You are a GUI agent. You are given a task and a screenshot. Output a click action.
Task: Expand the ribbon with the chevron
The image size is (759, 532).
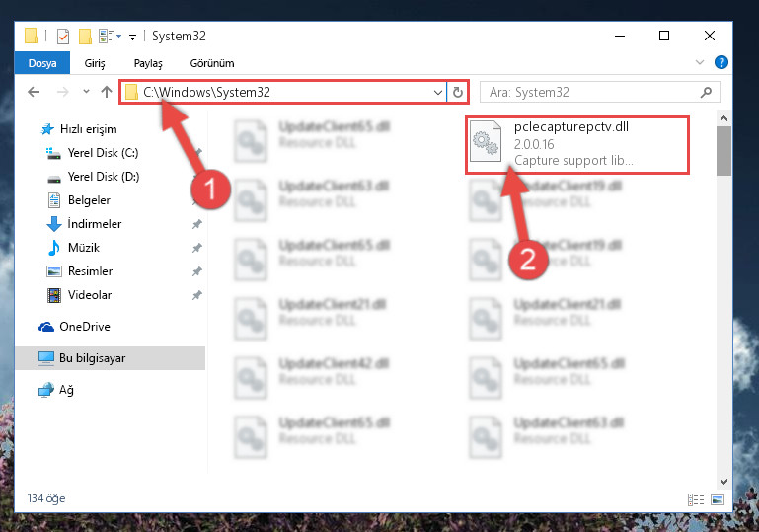[700, 62]
